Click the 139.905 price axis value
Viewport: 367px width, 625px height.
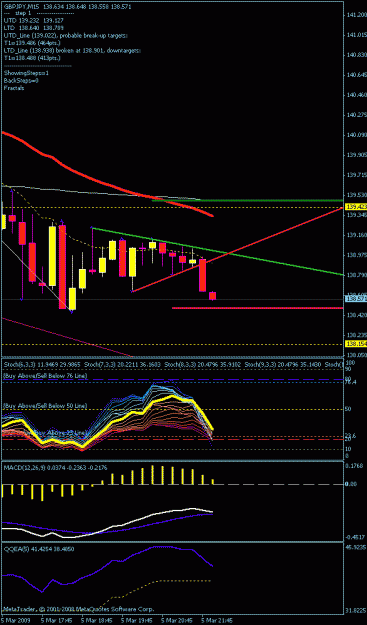coord(357,155)
